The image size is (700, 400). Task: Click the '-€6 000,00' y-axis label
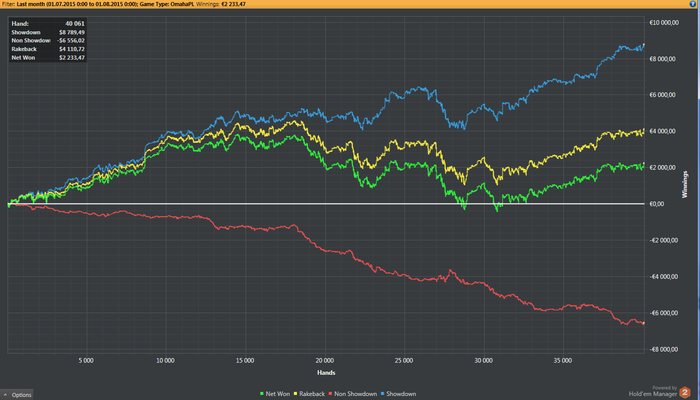coord(663,313)
